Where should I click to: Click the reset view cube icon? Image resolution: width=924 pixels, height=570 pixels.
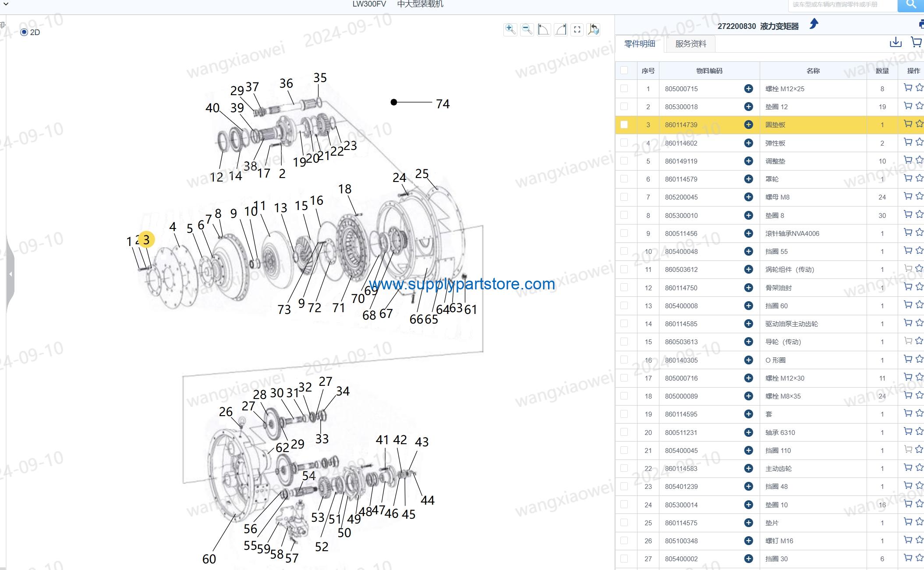(x=594, y=29)
